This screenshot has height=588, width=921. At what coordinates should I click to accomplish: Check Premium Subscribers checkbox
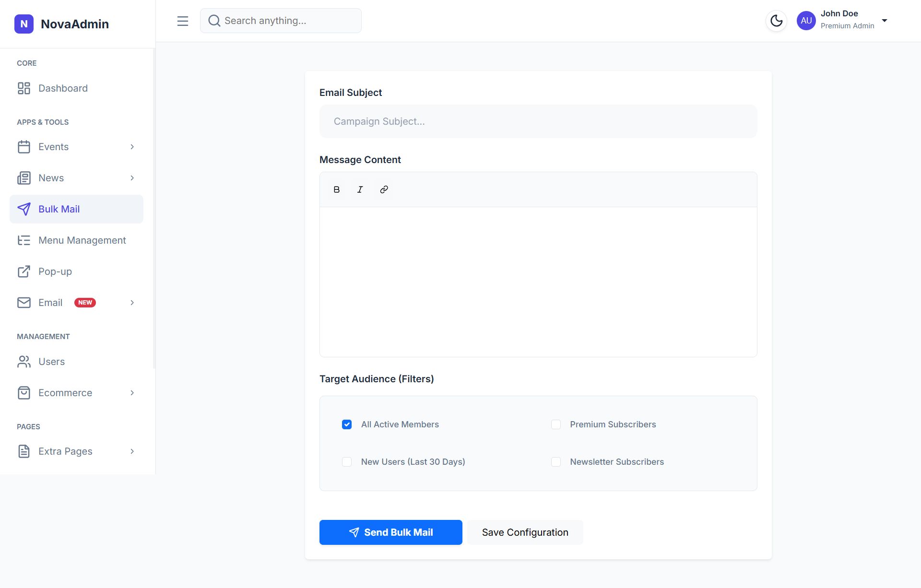556,424
